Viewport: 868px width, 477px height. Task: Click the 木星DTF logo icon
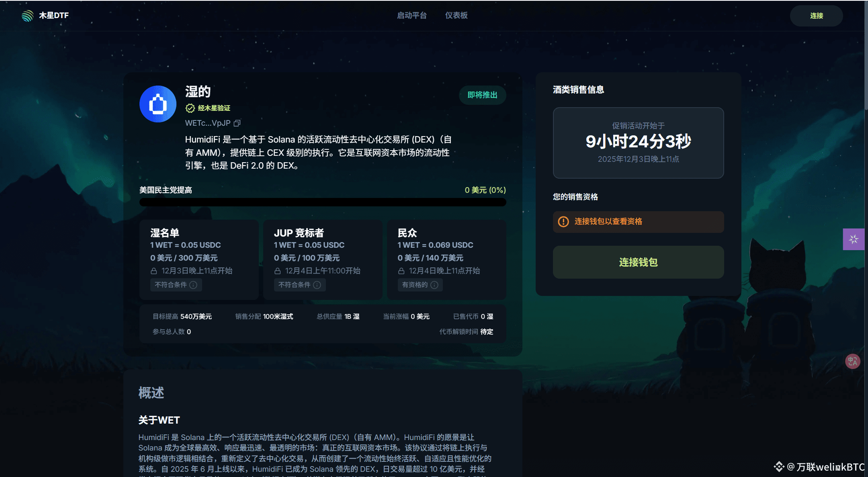coord(27,15)
